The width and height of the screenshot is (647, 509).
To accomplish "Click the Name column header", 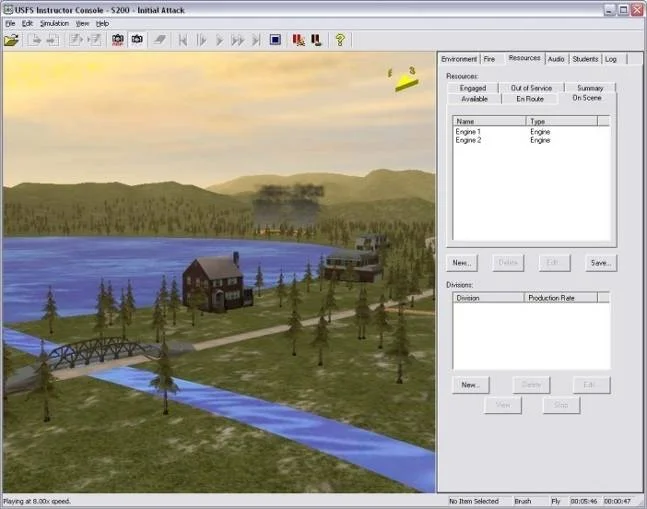I will coord(489,121).
